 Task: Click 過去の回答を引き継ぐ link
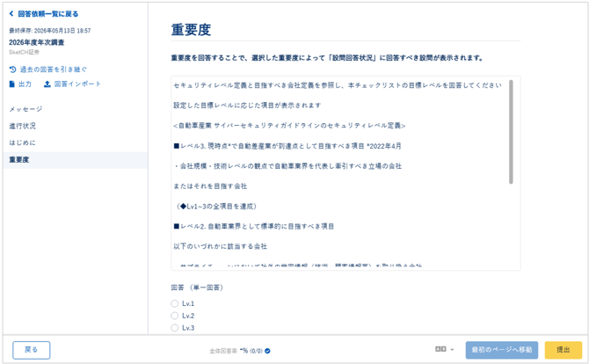[54, 69]
